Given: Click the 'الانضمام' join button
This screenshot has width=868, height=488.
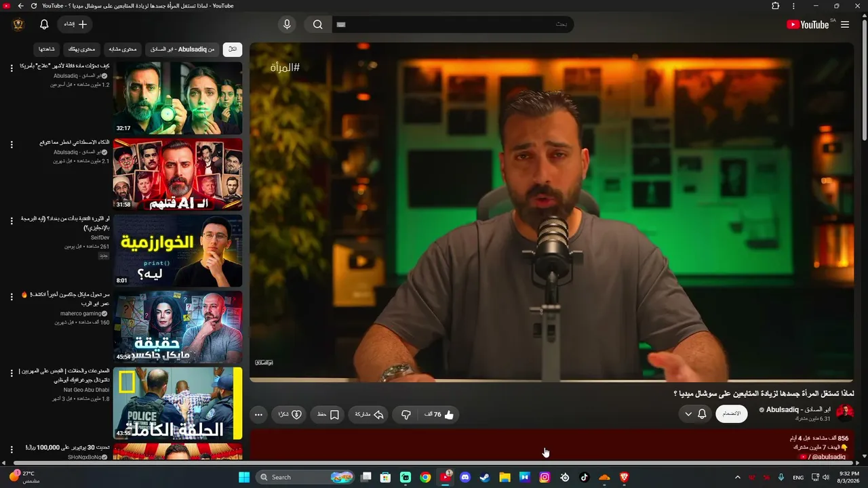Looking at the screenshot, I should tap(732, 413).
